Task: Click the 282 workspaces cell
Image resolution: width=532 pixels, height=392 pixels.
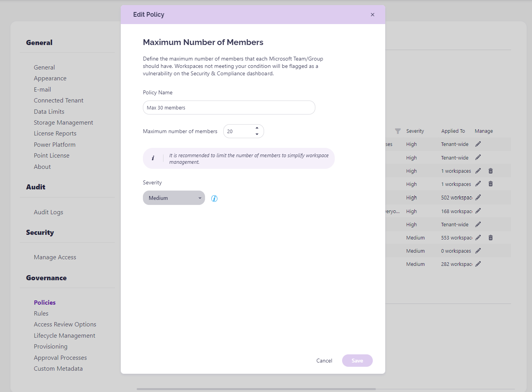Action: [x=457, y=264]
